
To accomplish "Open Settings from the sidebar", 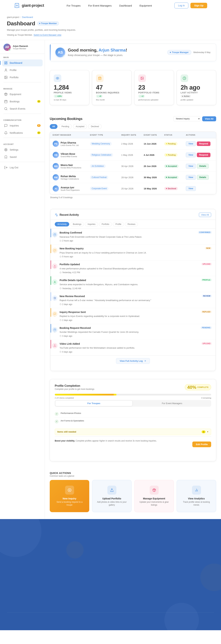I will (22, 150).
